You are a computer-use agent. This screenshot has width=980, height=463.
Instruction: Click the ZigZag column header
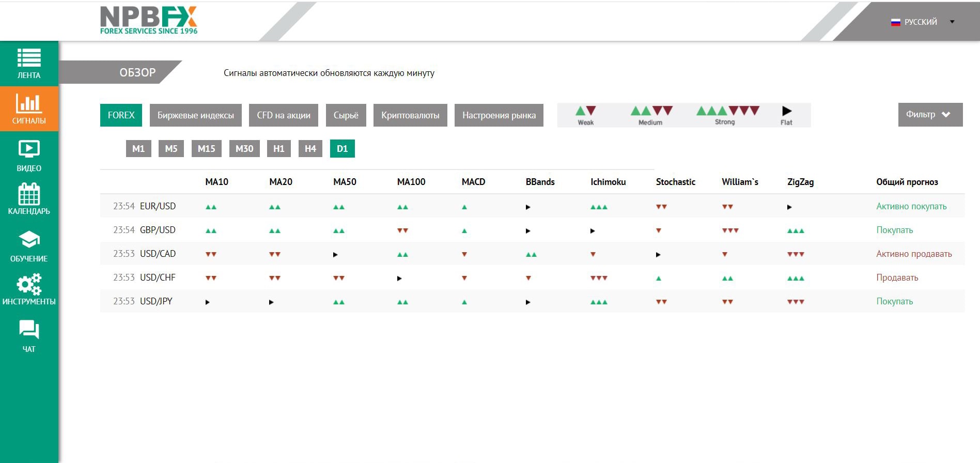pyautogui.click(x=800, y=182)
